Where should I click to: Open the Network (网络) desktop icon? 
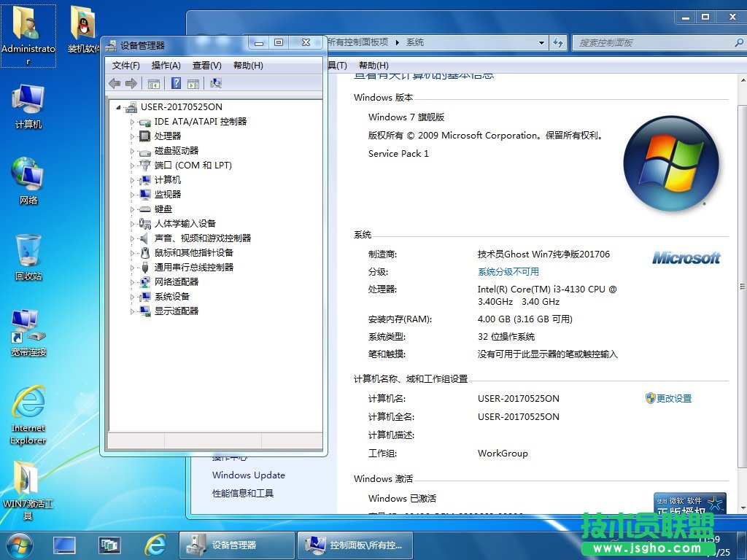(x=28, y=181)
